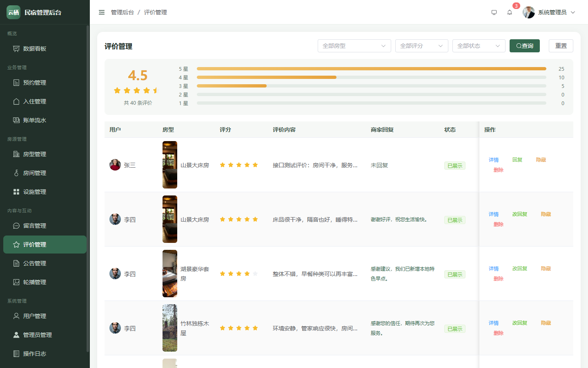Open the 山景大床房 thumbnail in 张三's row
588x368 pixels.
click(x=170, y=165)
